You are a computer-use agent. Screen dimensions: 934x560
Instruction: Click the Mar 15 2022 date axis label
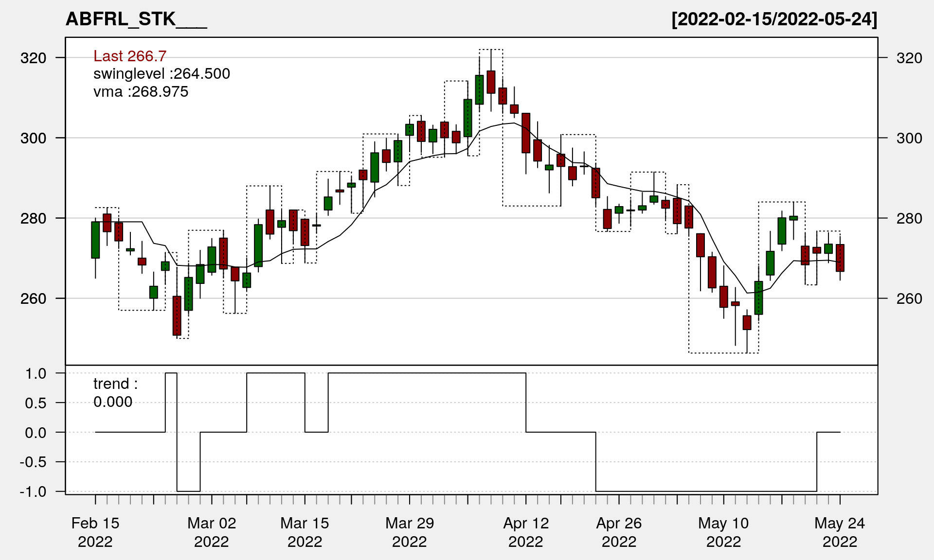point(305,532)
